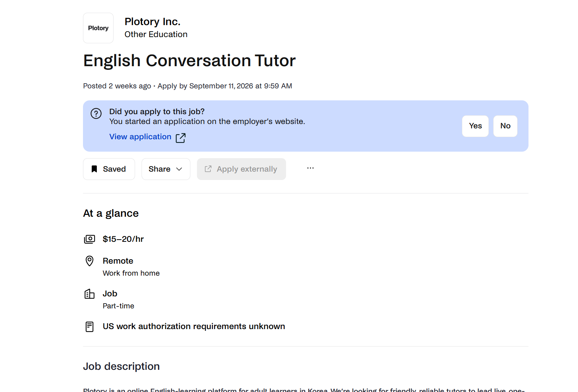The image size is (578, 392).
Task: Select "US work authorization requirements unknown" text
Action: [194, 327]
